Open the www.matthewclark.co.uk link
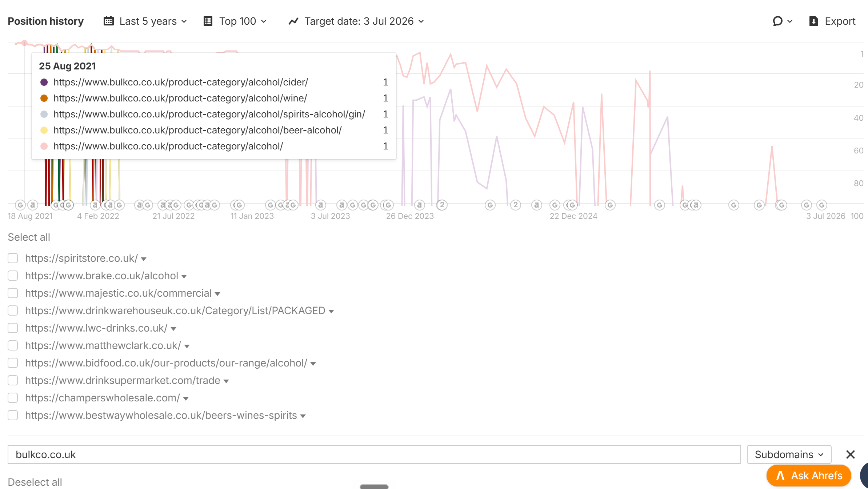The image size is (868, 489). pos(103,345)
